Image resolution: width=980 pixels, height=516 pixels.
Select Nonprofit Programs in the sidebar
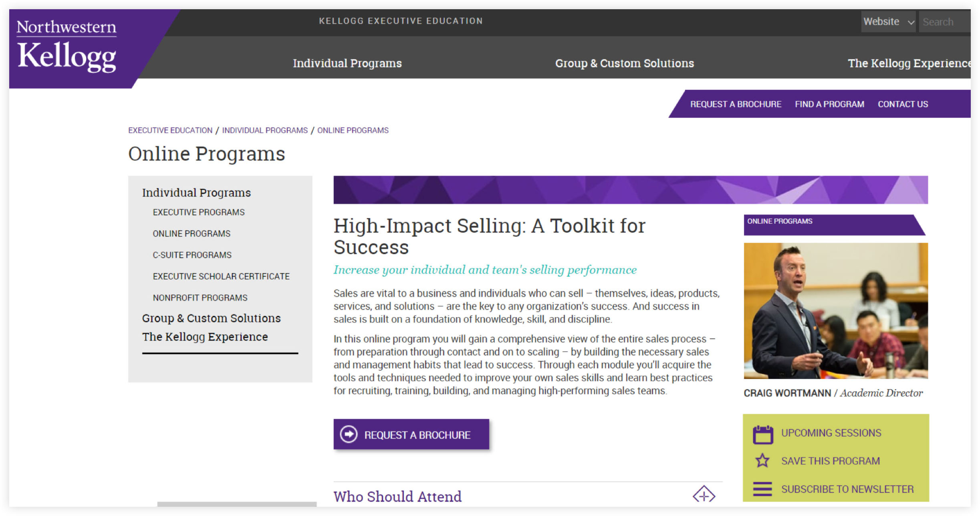[200, 297]
